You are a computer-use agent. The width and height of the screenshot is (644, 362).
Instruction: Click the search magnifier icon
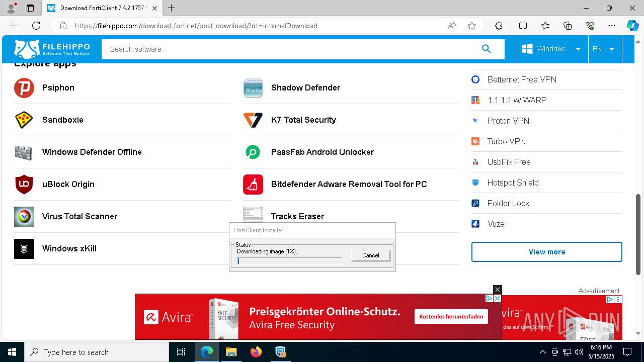pos(486,49)
